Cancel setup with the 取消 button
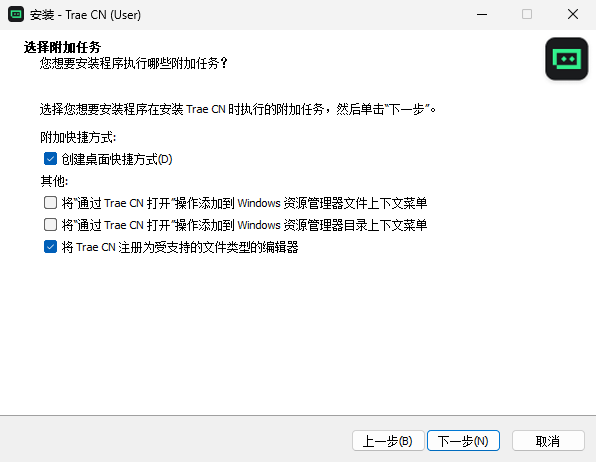This screenshot has width=596, height=462. [548, 441]
